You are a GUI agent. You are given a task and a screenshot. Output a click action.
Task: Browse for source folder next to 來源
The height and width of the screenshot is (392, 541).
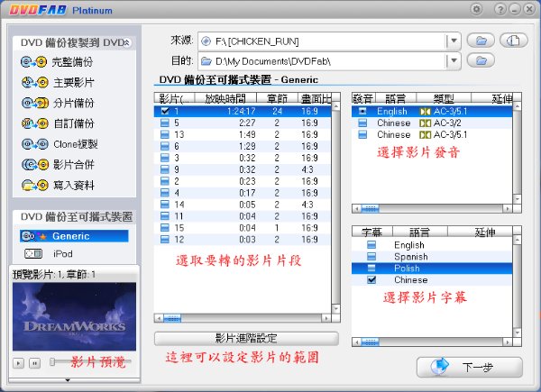481,41
